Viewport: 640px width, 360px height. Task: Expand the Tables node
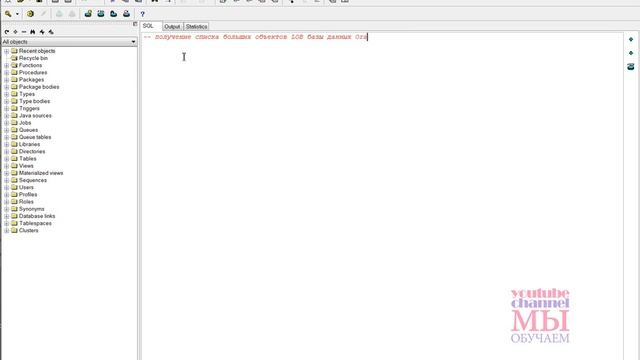click(x=7, y=159)
